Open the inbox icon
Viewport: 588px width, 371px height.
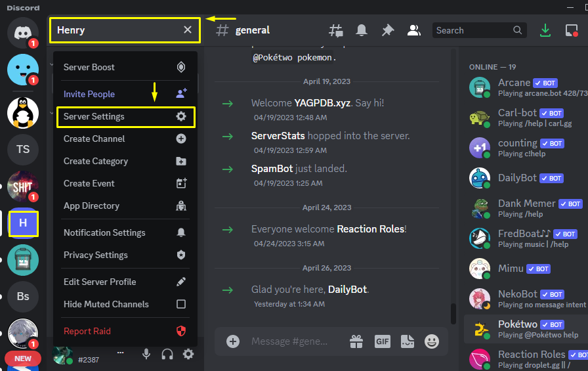(x=572, y=30)
